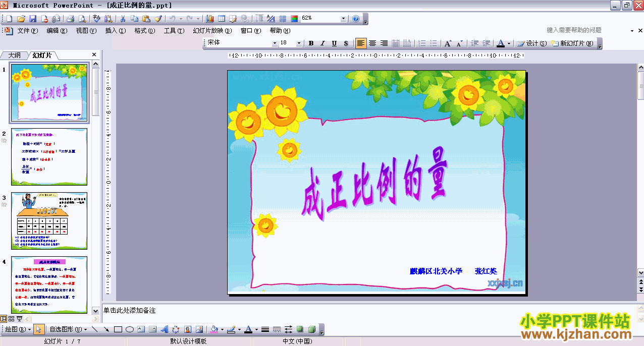The height and width of the screenshot is (346, 644).
Task: Open the 编辑 menu
Action: (57, 31)
